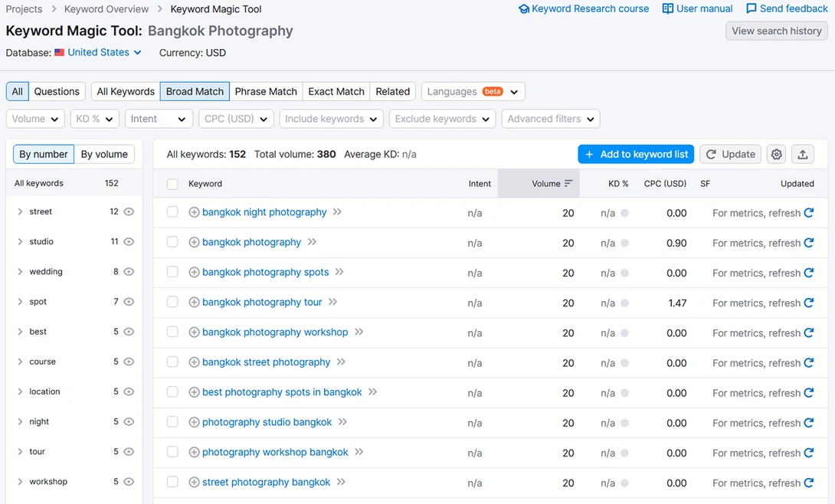Expand the street keyword group
Screen dimensions: 835x504
click(x=20, y=212)
